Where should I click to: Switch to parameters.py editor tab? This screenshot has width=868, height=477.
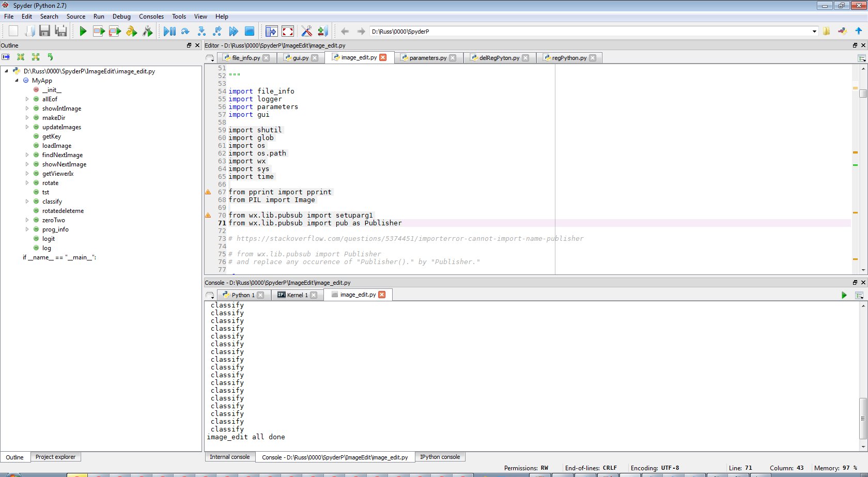428,58
